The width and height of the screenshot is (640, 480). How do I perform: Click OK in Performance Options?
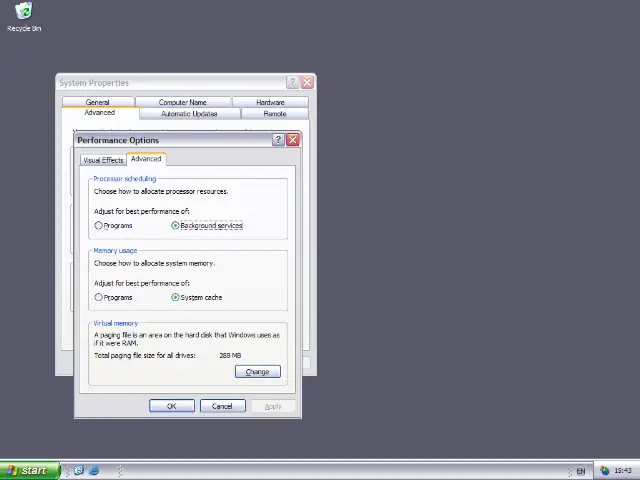(172, 406)
